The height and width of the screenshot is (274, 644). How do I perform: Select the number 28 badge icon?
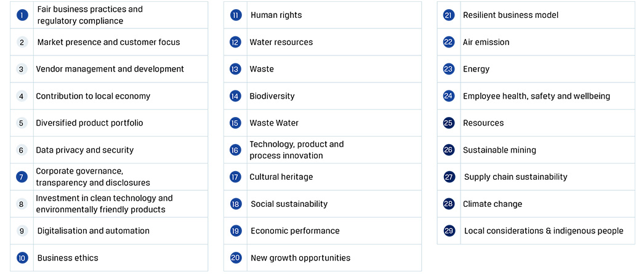[448, 204]
